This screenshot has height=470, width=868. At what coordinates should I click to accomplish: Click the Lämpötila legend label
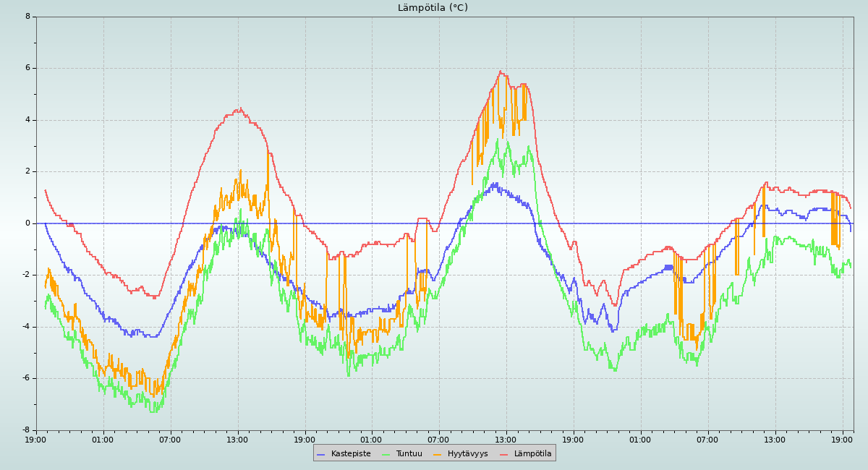tap(532, 454)
